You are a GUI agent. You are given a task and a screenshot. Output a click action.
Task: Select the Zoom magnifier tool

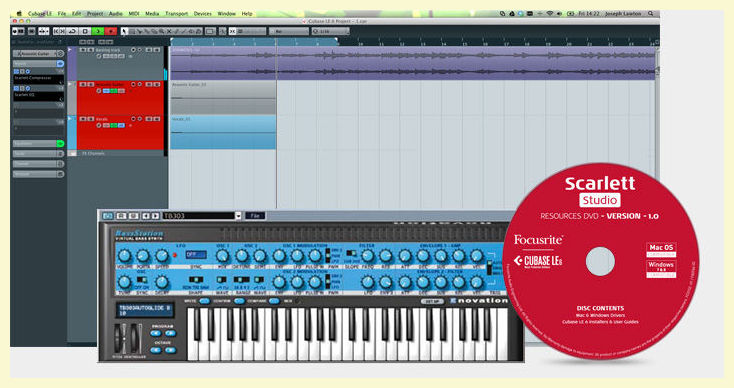pos(161,31)
